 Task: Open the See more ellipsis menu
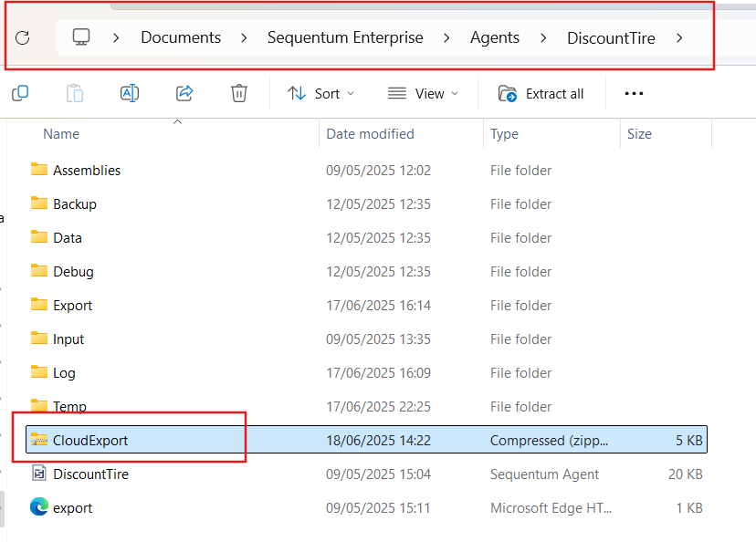point(634,93)
